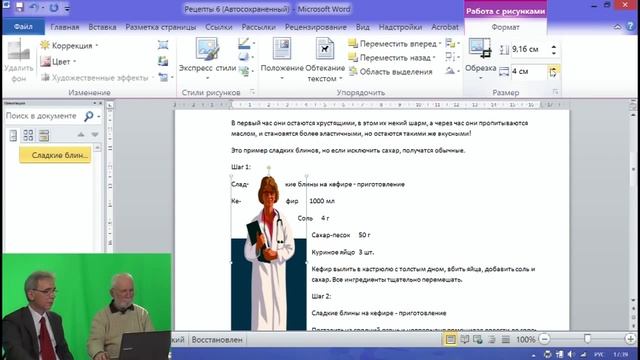Screen dimensions: 640x360
Task: Switch to the Вид tab
Action: pyautogui.click(x=362, y=27)
